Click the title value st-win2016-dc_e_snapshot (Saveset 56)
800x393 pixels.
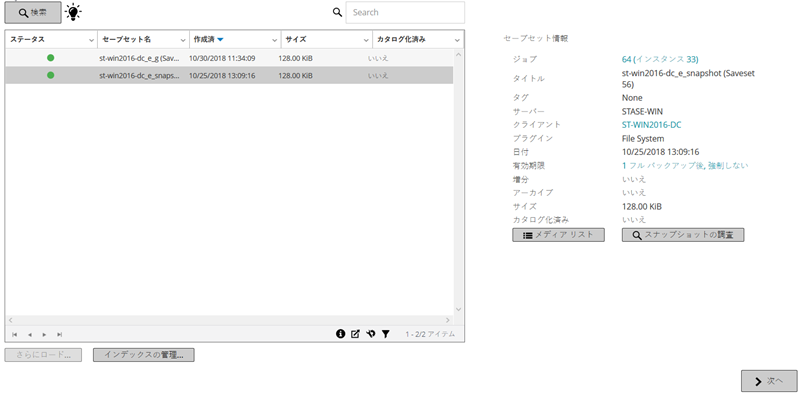[x=688, y=79]
